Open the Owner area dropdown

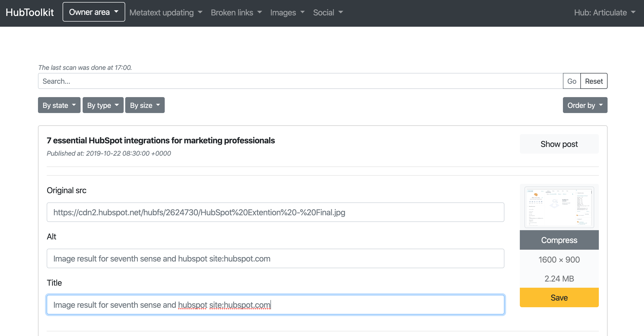click(93, 12)
